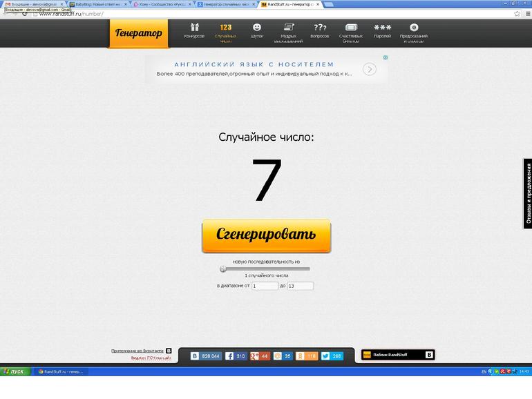Open the Вопросов question marks section
The image size is (532, 399).
[x=320, y=31]
